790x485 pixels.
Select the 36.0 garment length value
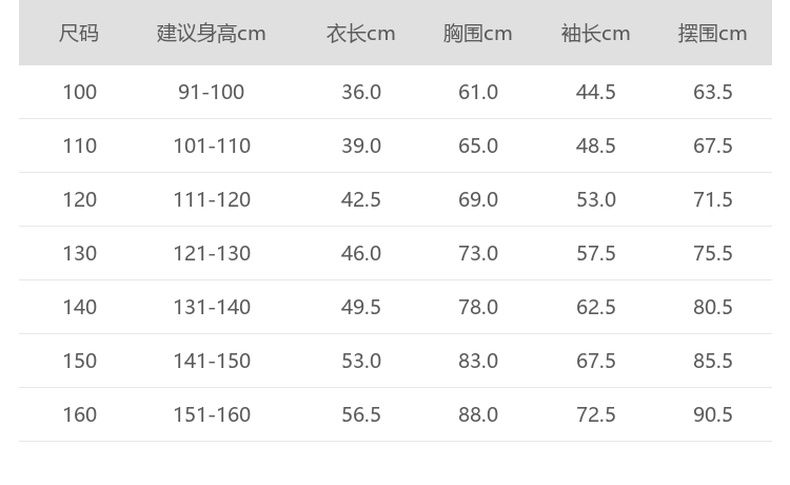(x=361, y=92)
